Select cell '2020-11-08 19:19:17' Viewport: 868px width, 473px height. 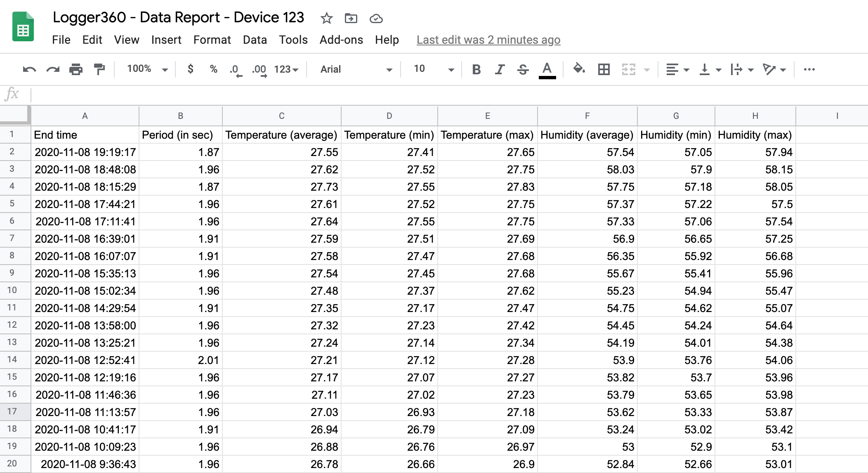(85, 152)
